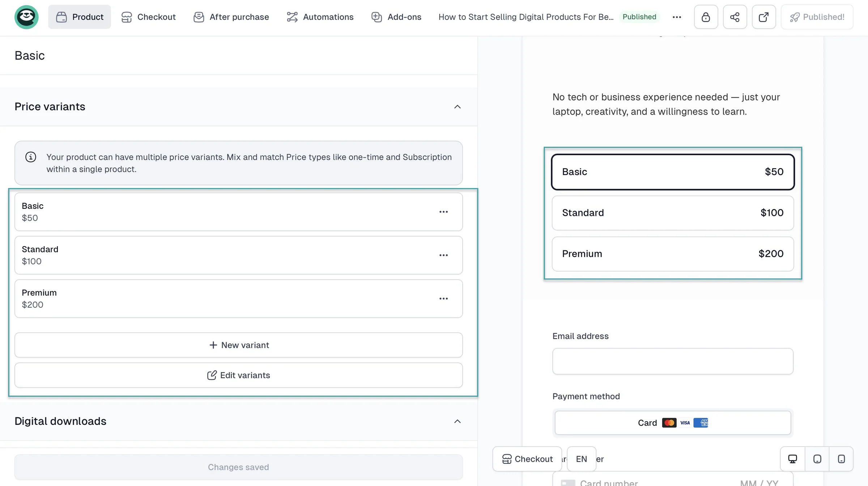Image resolution: width=868 pixels, height=486 pixels.
Task: Open the Checkout preview page selector
Action: click(x=527, y=459)
